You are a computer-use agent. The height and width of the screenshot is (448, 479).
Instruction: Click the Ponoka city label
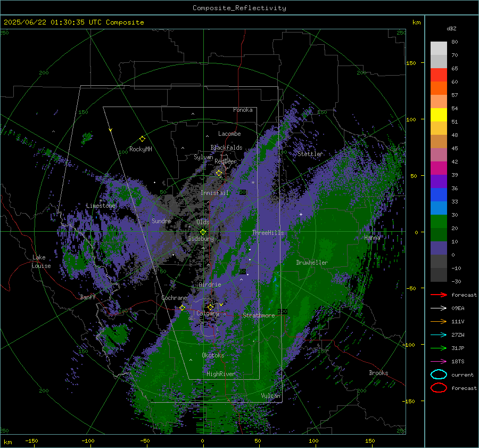(243, 110)
